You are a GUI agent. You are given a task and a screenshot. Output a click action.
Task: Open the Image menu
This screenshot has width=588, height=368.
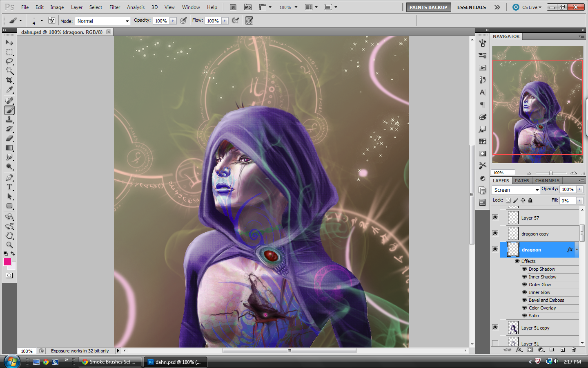pyautogui.click(x=57, y=7)
